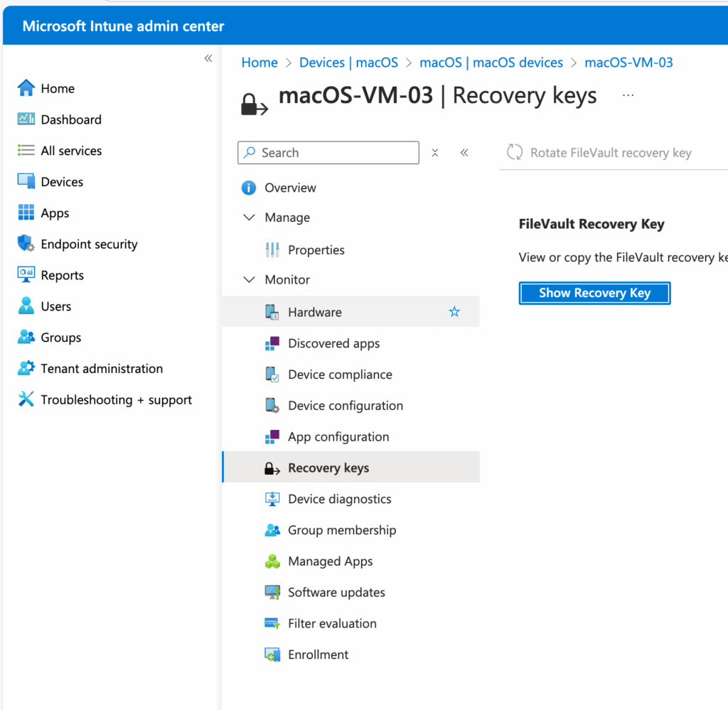Collapse the left navigation sidebar

click(x=208, y=58)
